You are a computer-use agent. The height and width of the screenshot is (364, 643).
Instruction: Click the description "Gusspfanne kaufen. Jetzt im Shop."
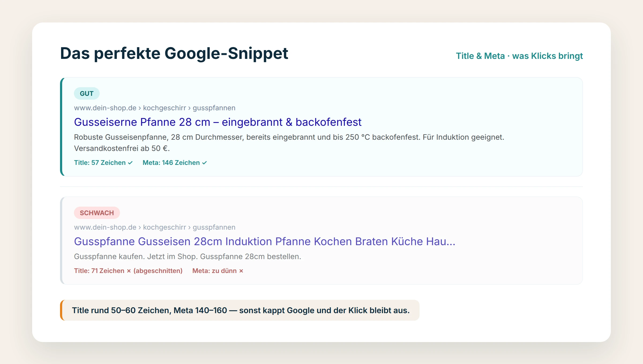(188, 256)
